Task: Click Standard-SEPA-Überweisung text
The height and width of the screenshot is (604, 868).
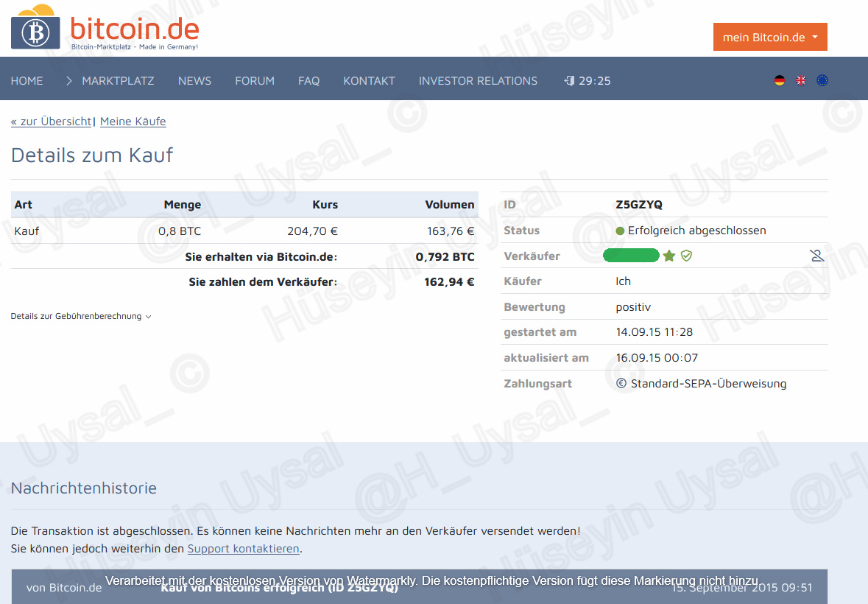Action: point(708,383)
